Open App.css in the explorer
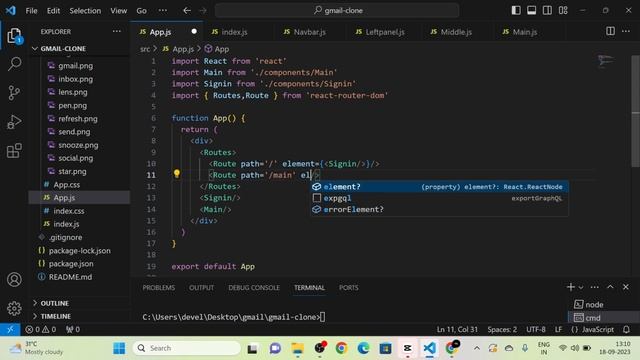640x360 pixels. [x=67, y=184]
